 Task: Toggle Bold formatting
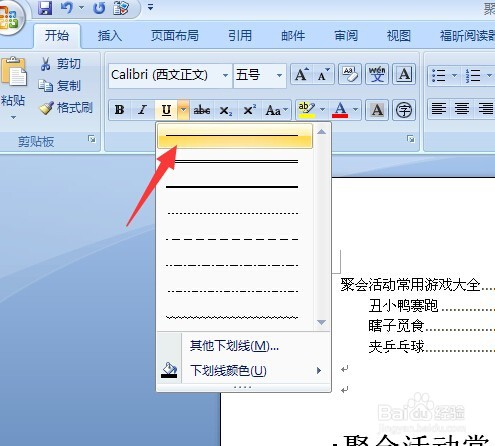pos(120,110)
